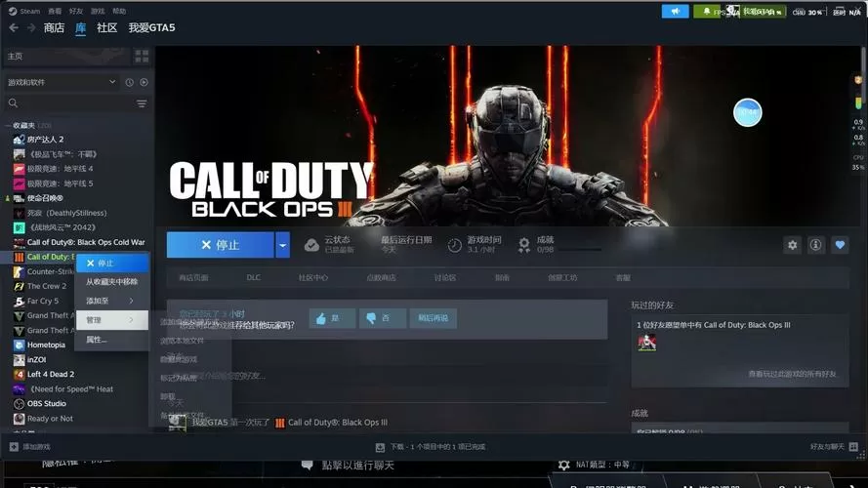Open the 社区中心 community hub link
Screen dimensions: 868x488
click(313, 277)
